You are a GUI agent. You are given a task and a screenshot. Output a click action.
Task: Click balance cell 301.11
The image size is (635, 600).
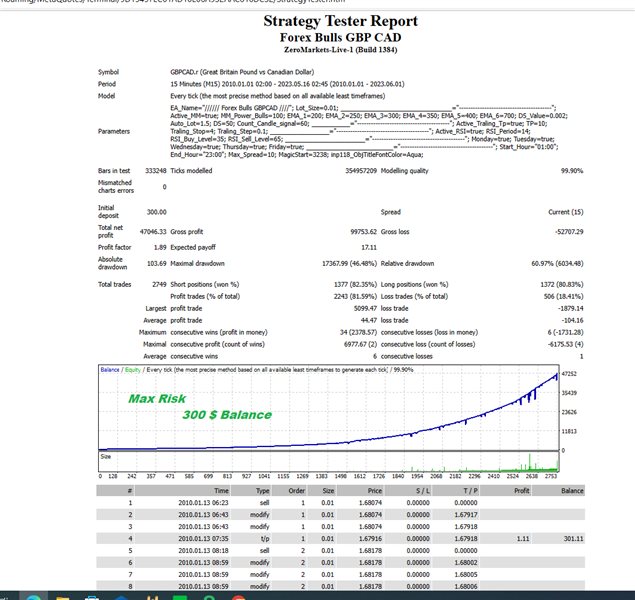click(x=573, y=539)
